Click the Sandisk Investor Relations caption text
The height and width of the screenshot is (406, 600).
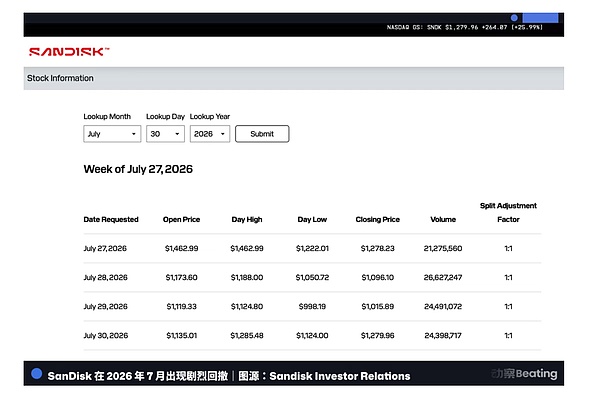click(x=340, y=376)
